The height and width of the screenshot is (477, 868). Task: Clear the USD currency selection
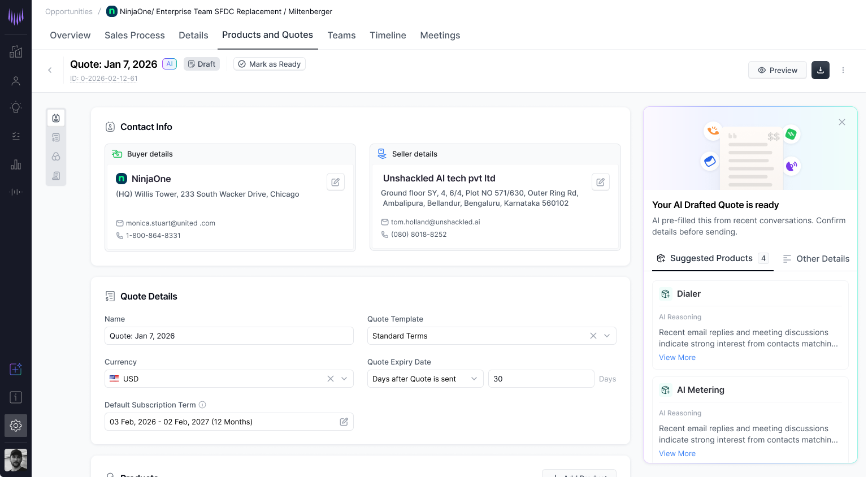click(x=331, y=379)
